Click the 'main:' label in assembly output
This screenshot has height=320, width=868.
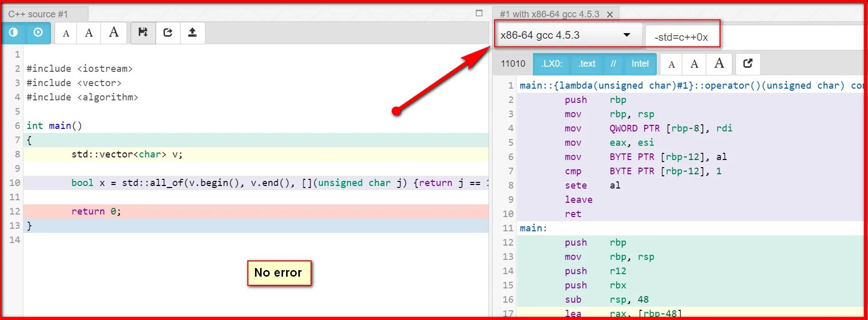coord(533,228)
